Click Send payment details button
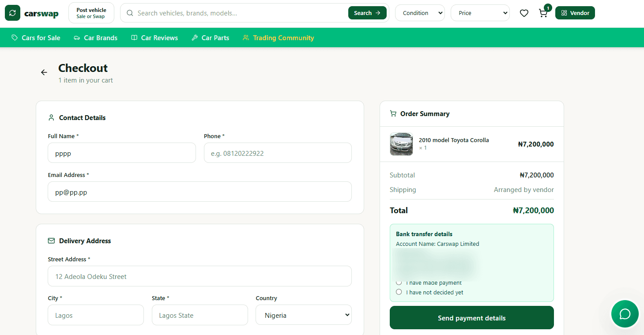Image resolution: width=644 pixels, height=335 pixels. click(x=471, y=318)
